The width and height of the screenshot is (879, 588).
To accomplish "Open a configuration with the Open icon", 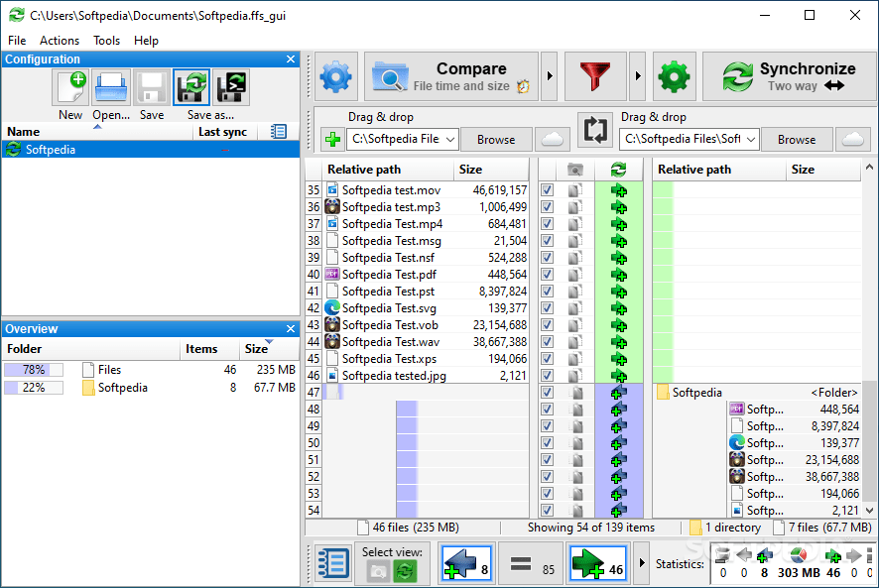I will pos(111,87).
